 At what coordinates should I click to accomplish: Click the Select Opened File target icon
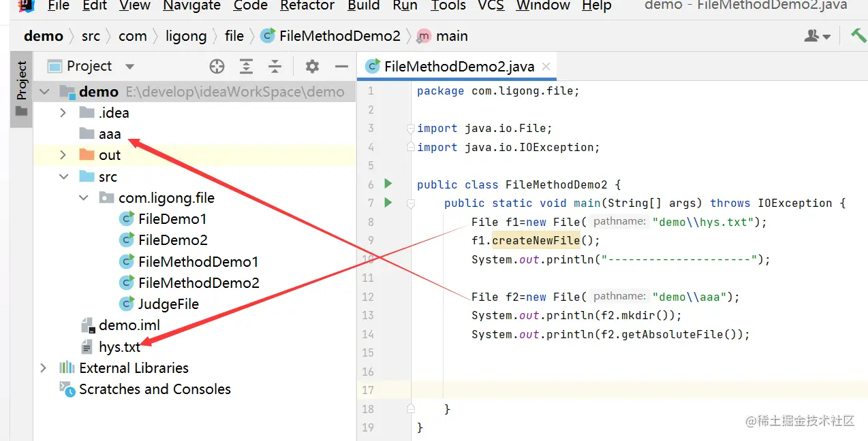click(x=217, y=66)
